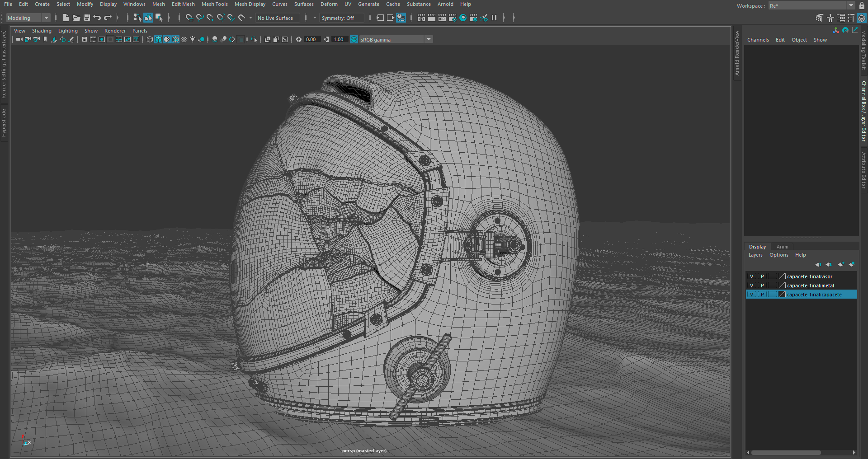The image size is (868, 459).
Task: Open the No Live Surface field
Action: click(x=277, y=18)
